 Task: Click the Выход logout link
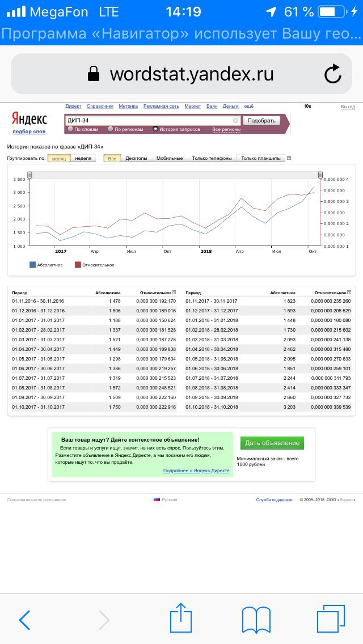tap(348, 107)
